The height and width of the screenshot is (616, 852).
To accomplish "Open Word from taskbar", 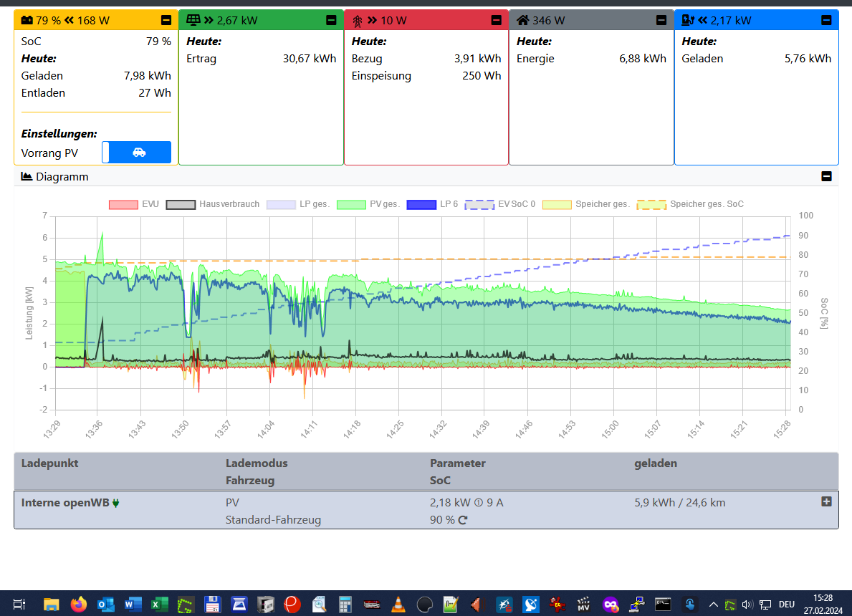I will point(132,604).
